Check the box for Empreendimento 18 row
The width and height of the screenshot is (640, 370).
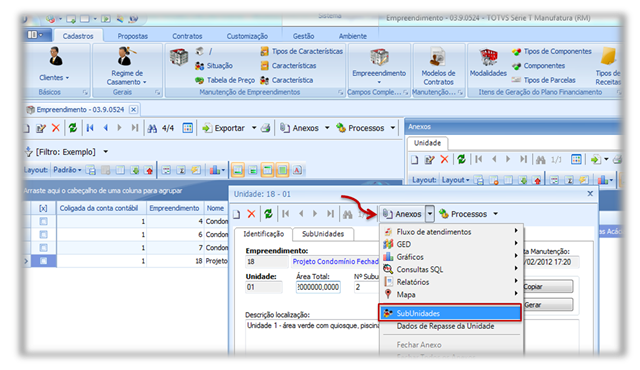[x=43, y=261]
